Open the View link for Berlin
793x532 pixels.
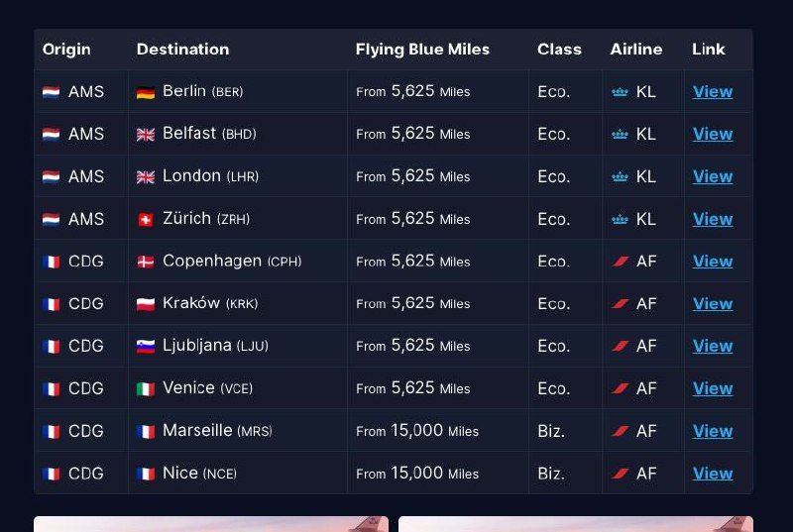[x=712, y=92]
